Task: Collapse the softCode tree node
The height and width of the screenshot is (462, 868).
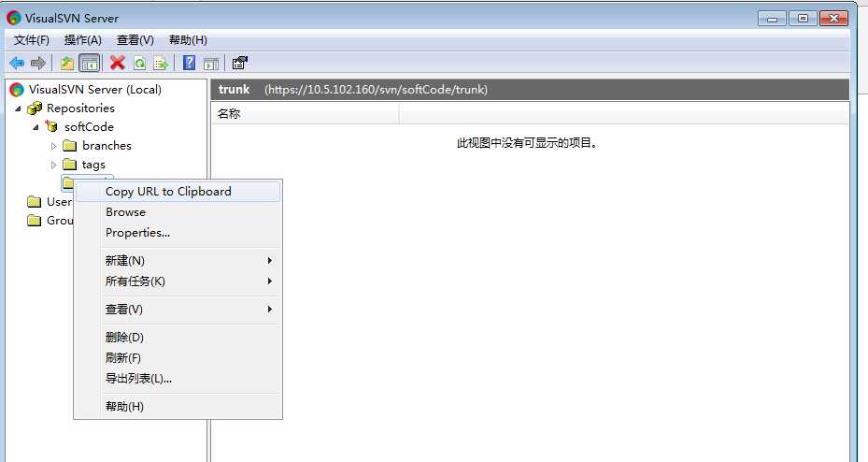Action: 36,127
